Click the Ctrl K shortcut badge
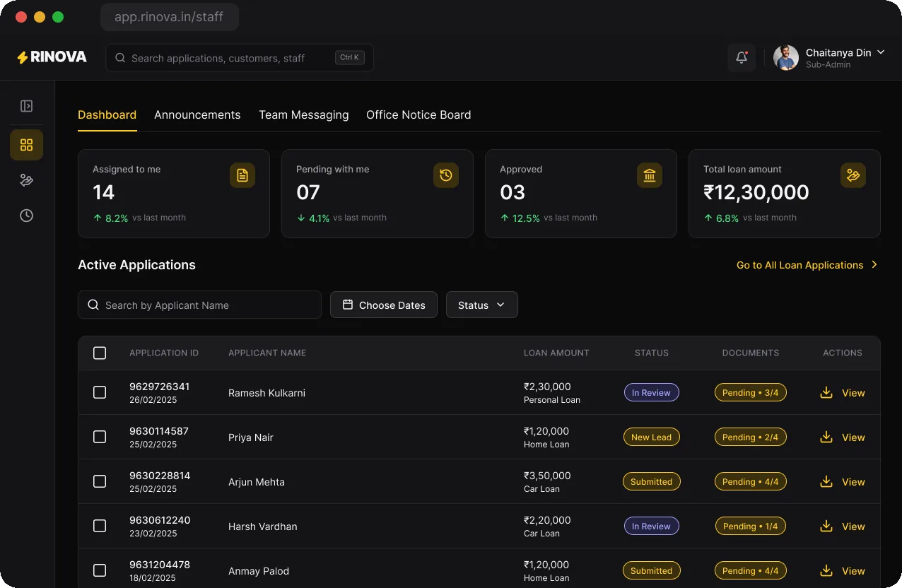Screen dimensions: 902x588 click(x=350, y=58)
